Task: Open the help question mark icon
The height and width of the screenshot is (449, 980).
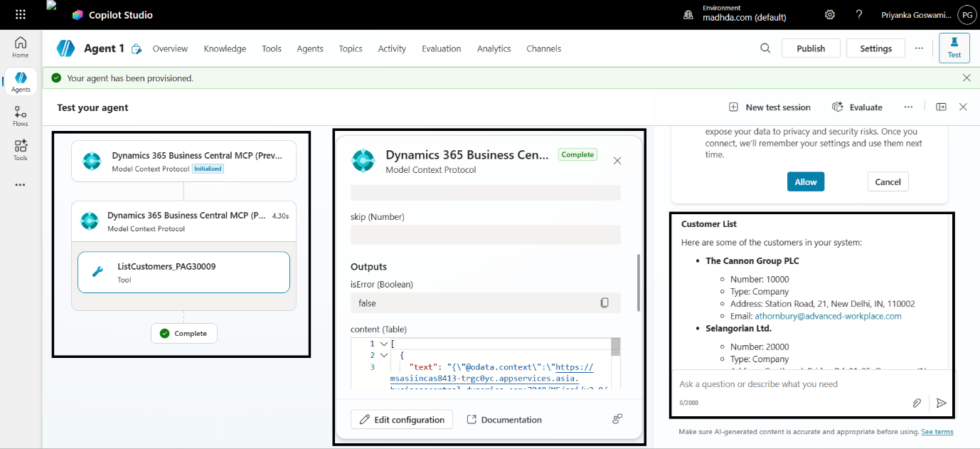Action: [x=858, y=14]
